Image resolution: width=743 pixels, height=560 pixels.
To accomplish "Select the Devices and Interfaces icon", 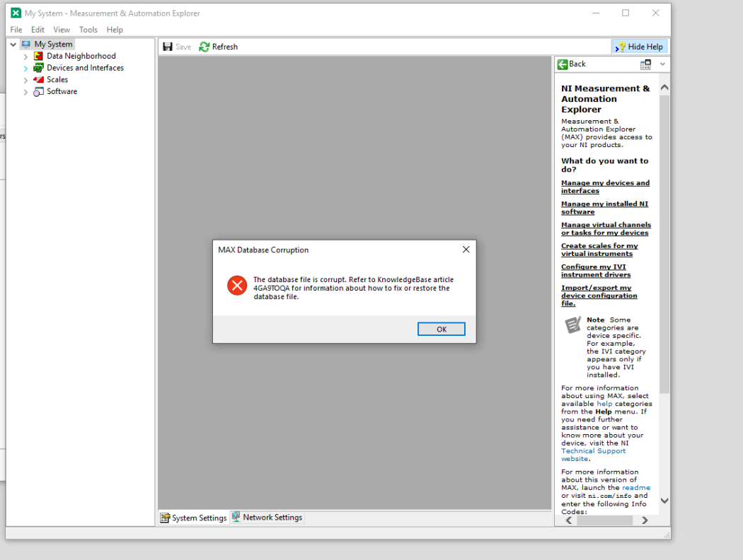I will tap(39, 68).
